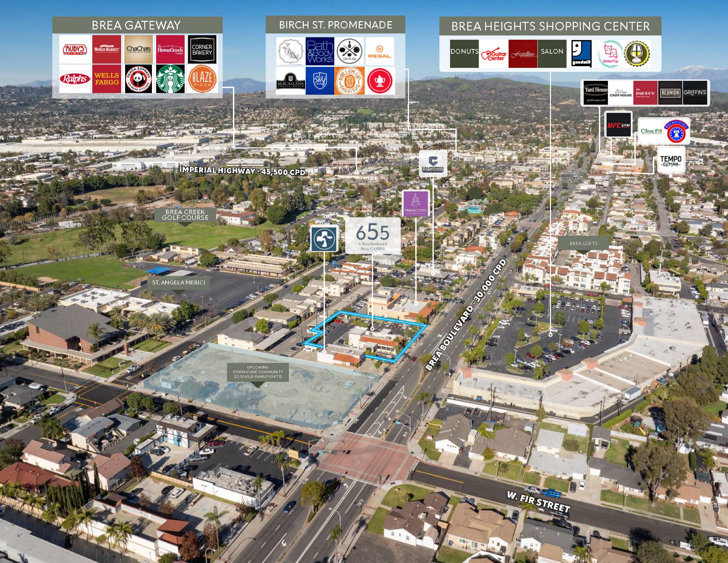Select the Reunion logo
The width and height of the screenshot is (728, 563).
(670, 93)
